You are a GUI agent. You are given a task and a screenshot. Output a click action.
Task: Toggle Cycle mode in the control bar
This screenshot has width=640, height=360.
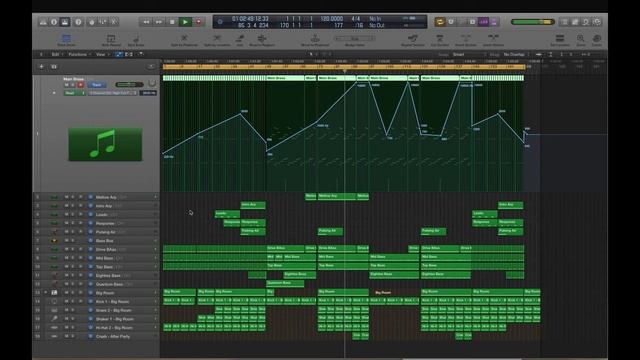tap(440, 22)
